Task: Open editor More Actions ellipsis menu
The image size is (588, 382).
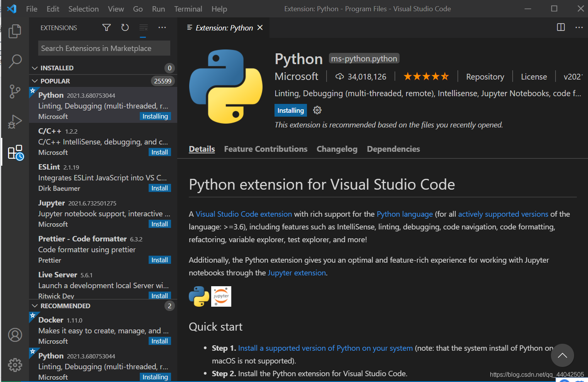Action: tap(579, 27)
